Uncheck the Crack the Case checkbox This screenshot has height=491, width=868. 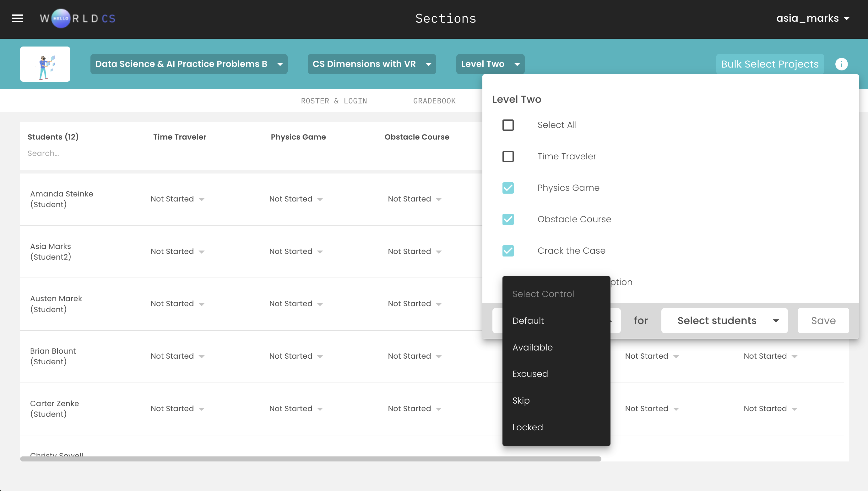point(508,251)
